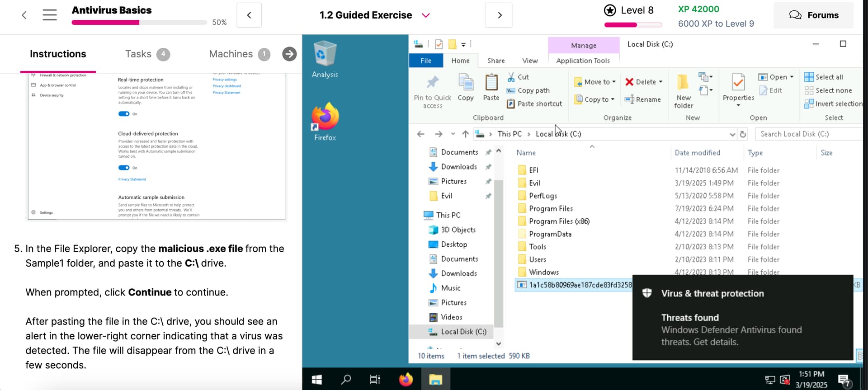The height and width of the screenshot is (390, 868).
Task: Switch to the Instructions tab
Action: point(58,54)
